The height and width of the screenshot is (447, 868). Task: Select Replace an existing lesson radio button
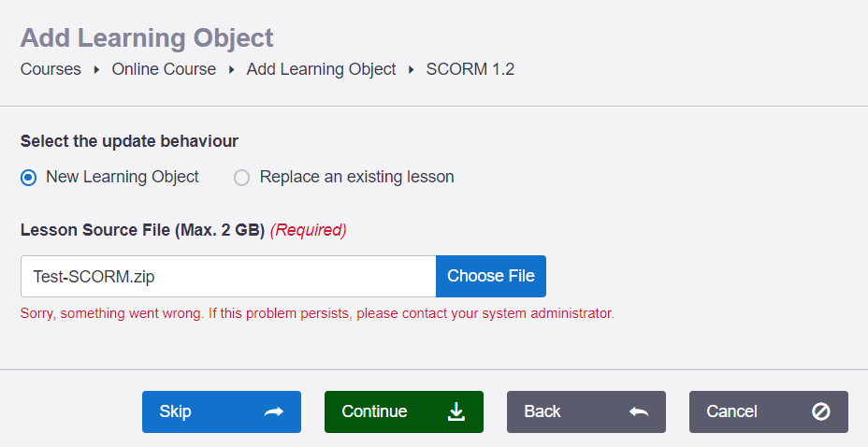pos(242,178)
